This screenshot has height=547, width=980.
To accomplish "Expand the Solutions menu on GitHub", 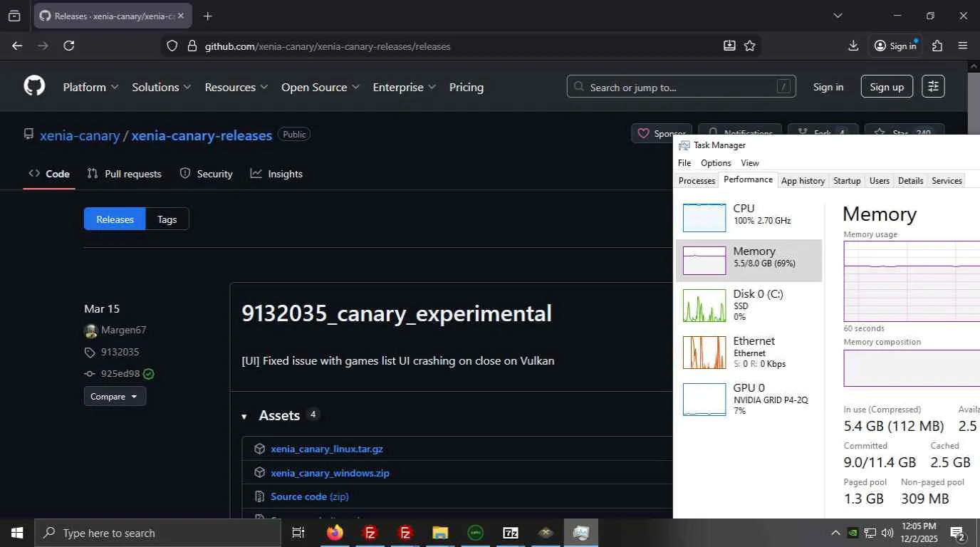I will (x=162, y=87).
